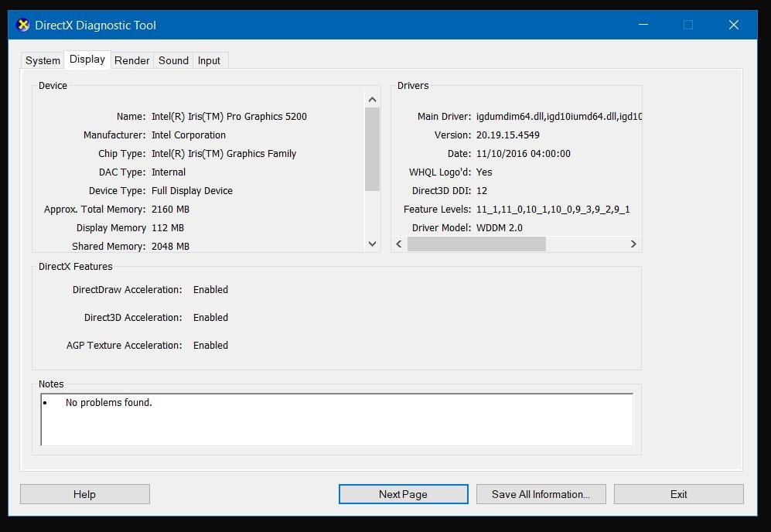Viewport: 771px width, 532px height.
Task: Click DirectDraw Acceleration 'Enabled' value
Action: [x=210, y=290]
